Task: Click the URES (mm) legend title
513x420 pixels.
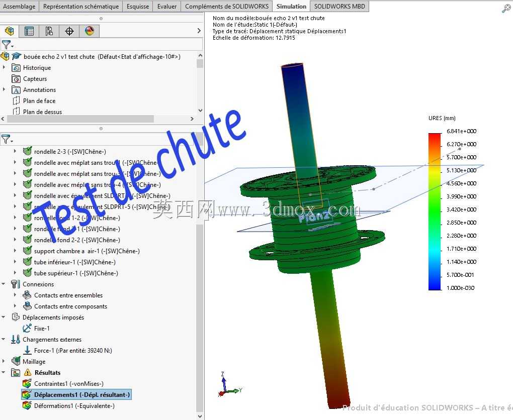Action: click(x=442, y=118)
